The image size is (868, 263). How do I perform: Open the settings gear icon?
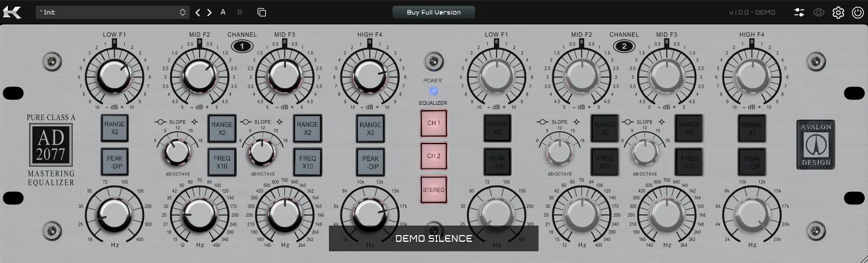pos(838,12)
